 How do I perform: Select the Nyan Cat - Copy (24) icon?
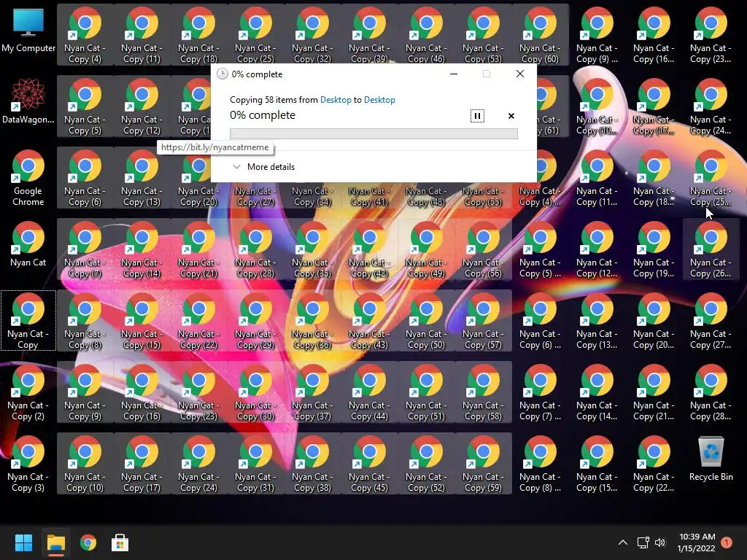point(198,463)
